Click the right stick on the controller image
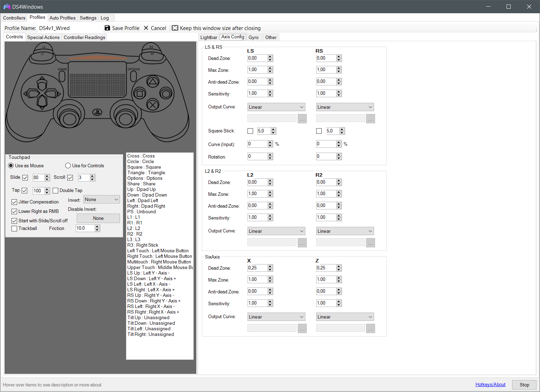The width and height of the screenshot is (540, 392). click(125, 119)
